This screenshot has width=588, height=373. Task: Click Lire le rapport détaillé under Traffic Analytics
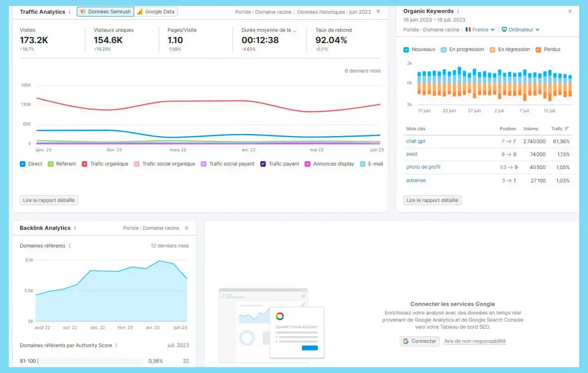click(49, 200)
